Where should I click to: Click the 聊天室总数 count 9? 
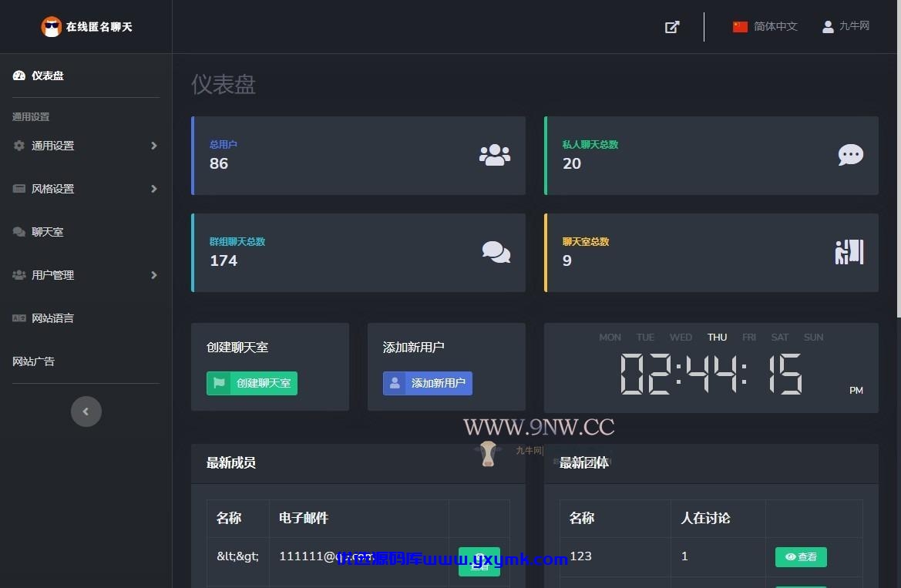pos(567,260)
